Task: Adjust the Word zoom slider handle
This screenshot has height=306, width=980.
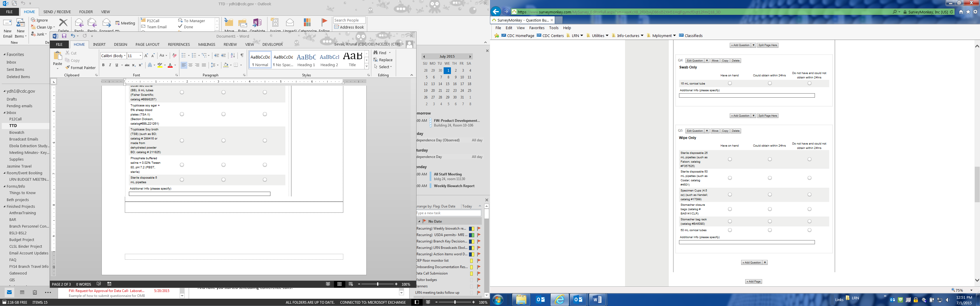Action: tap(378, 284)
